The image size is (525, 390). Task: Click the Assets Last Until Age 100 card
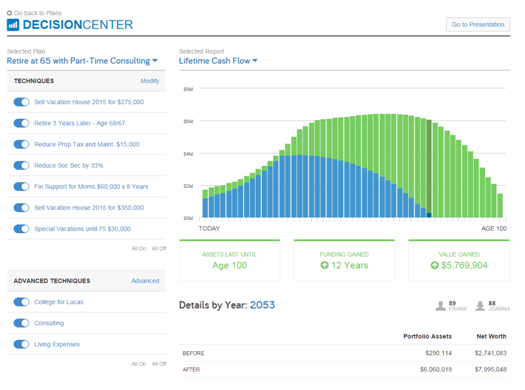click(x=230, y=260)
